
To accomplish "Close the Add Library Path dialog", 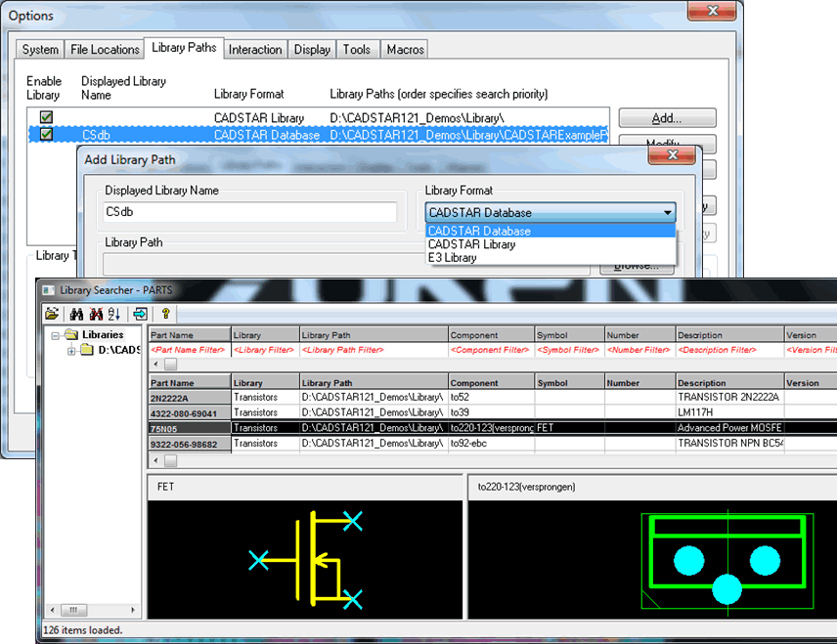I will coord(672,154).
